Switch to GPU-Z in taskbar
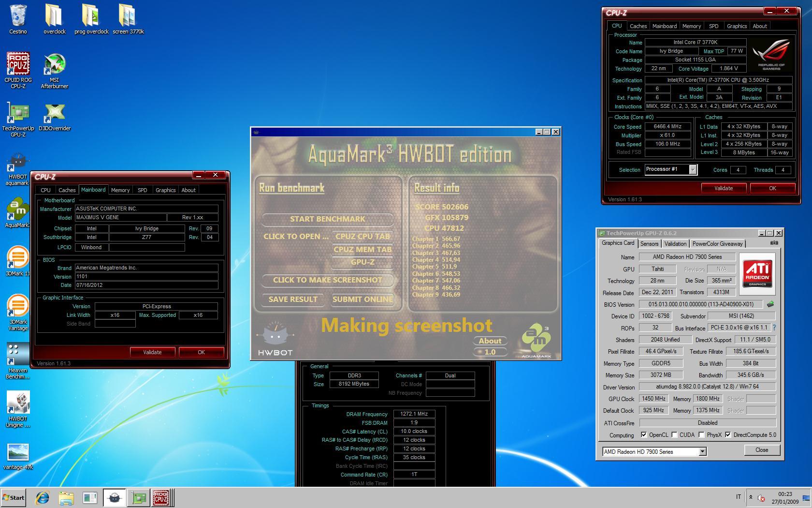The height and width of the screenshot is (508, 812). click(139, 497)
